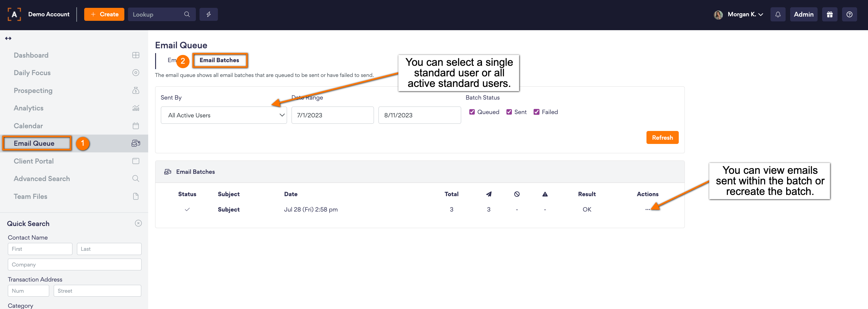
Task: Disable the Sent checkbox
Action: point(509,112)
